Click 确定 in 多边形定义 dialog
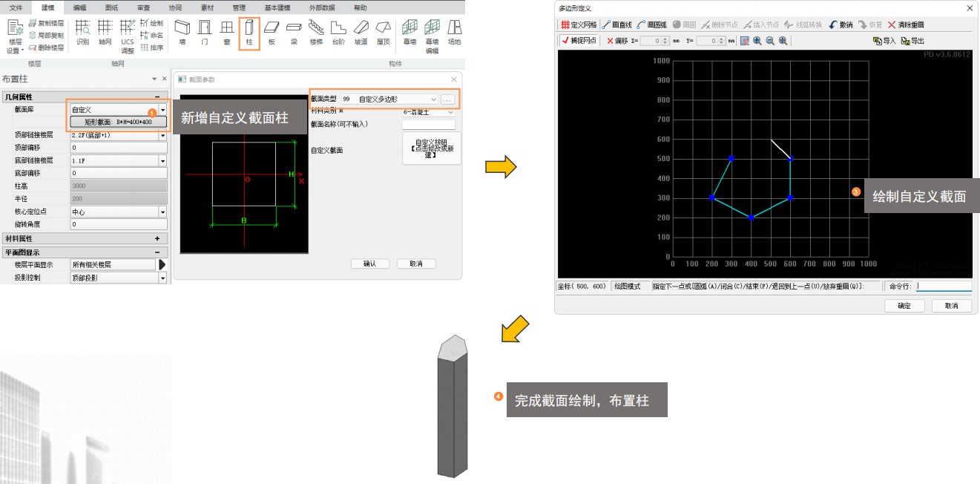980x484 pixels. coord(904,305)
